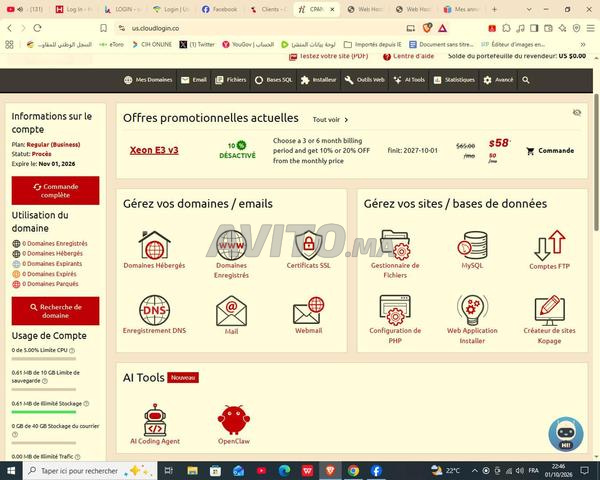Hide the promotional offers with the eye icon
The image size is (600, 480).
(577, 113)
